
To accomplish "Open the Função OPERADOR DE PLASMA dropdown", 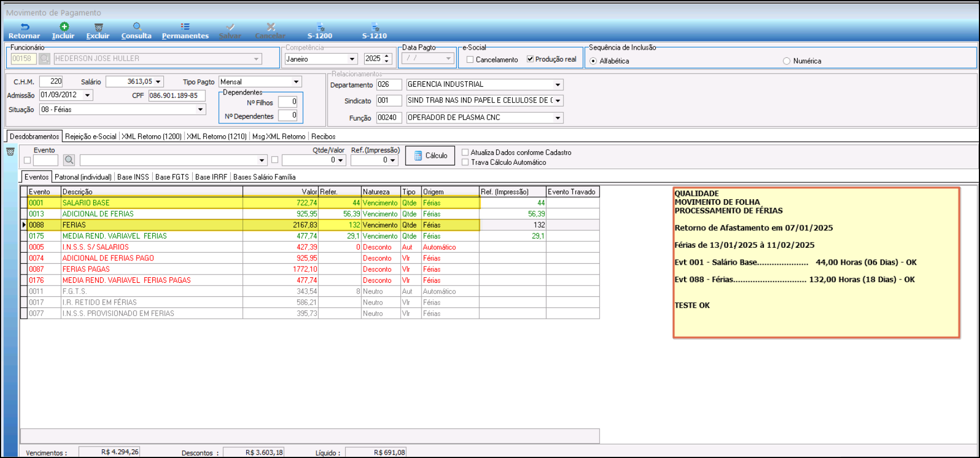I will [557, 118].
